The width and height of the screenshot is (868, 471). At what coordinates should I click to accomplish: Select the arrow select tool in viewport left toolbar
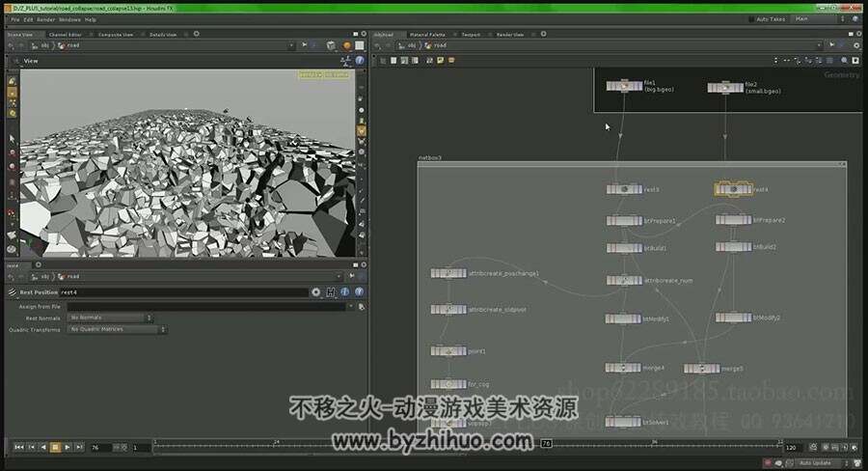tap(12, 138)
